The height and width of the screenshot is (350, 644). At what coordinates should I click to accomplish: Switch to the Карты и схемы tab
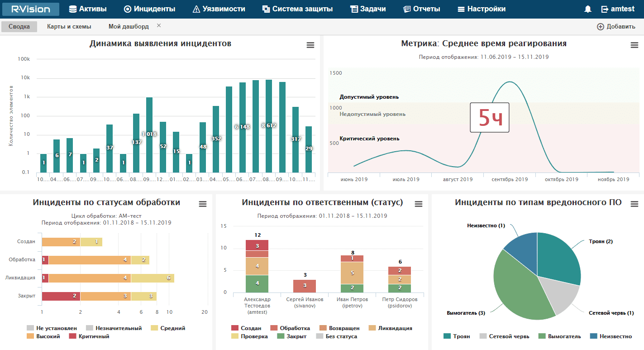pyautogui.click(x=69, y=27)
